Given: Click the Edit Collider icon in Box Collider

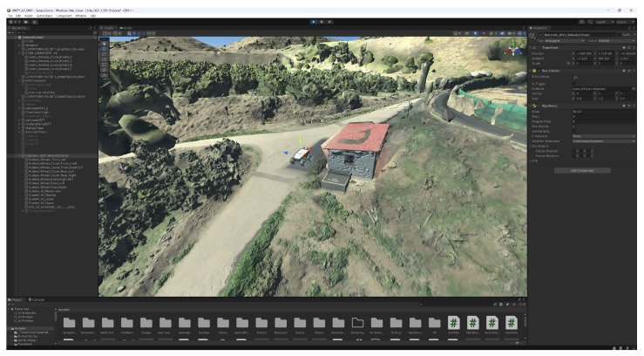Looking at the screenshot, I should 575,77.
